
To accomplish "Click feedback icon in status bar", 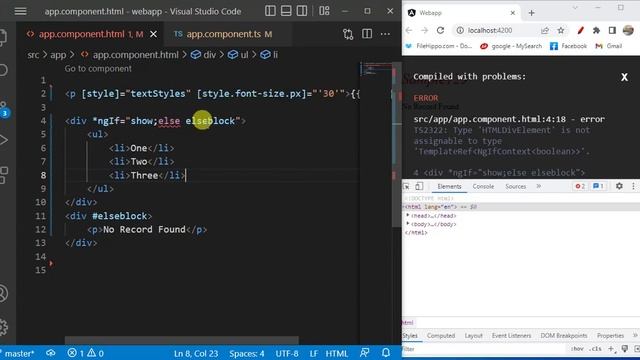I will (365, 353).
